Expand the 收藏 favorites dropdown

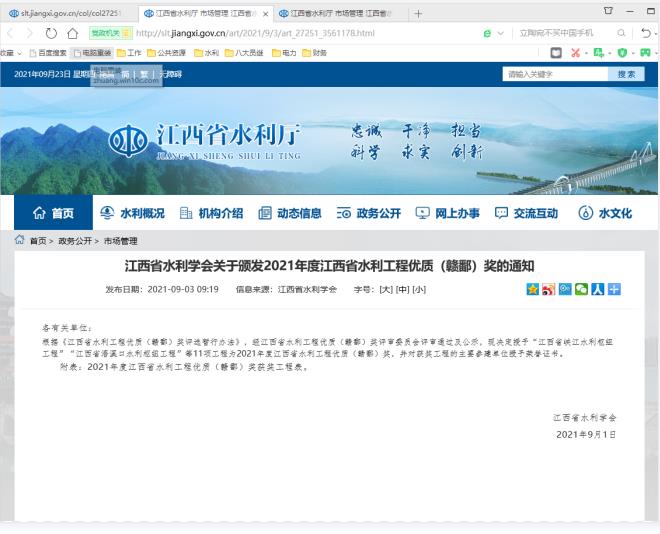click(x=11, y=53)
